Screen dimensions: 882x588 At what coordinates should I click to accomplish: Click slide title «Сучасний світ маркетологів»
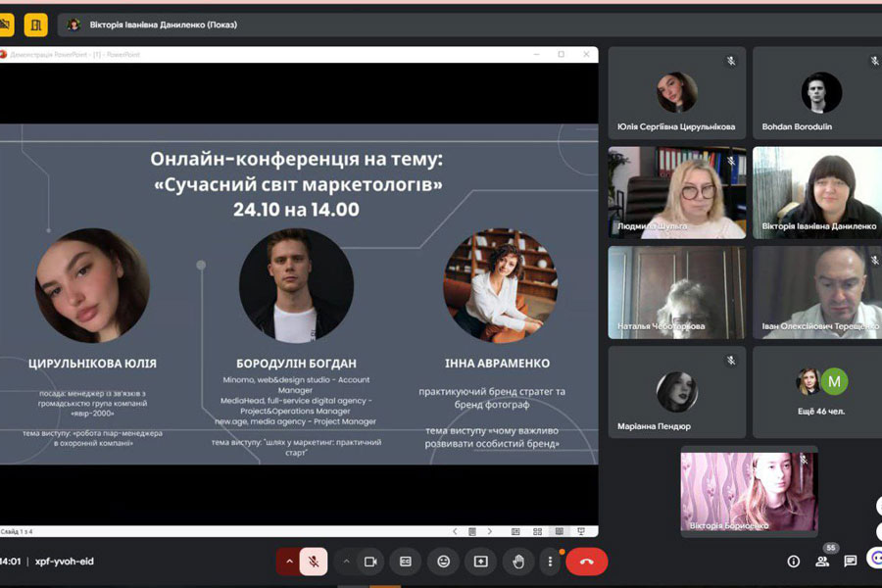coord(298,184)
